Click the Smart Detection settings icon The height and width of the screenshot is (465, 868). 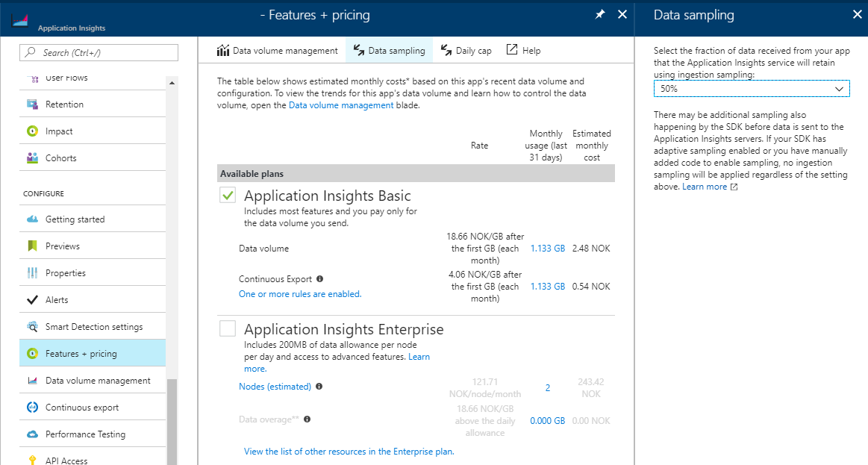[x=33, y=327]
